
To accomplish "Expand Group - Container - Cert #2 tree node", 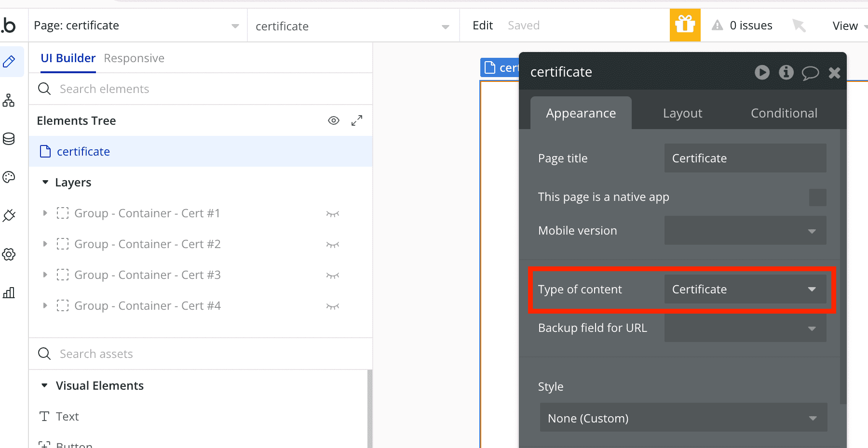I will click(x=45, y=244).
